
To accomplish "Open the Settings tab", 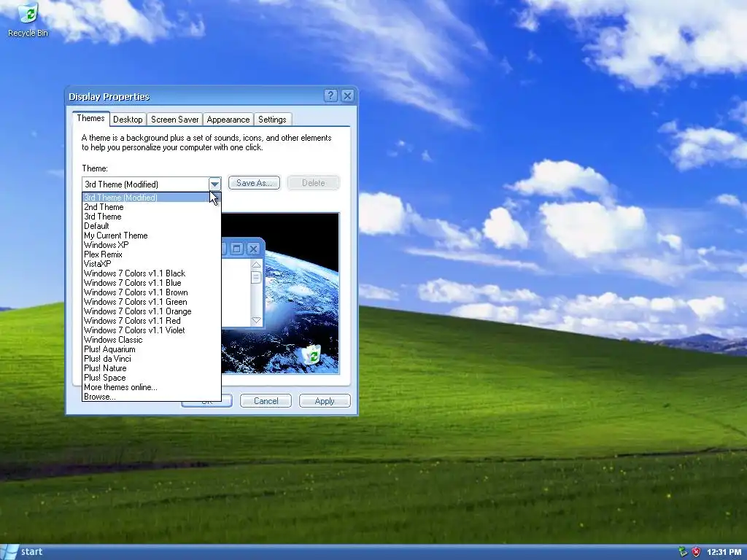I will [x=272, y=120].
